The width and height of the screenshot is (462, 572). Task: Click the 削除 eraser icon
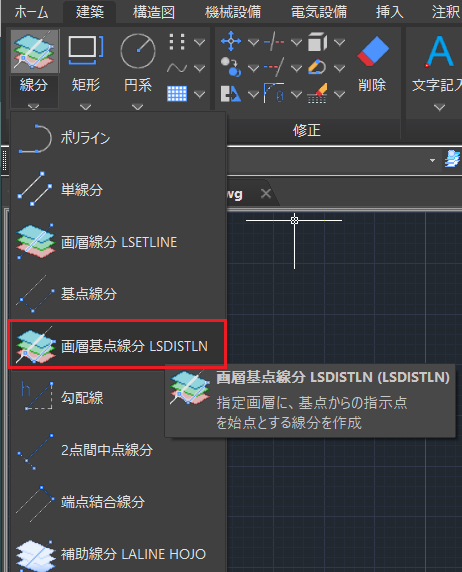coord(373,51)
